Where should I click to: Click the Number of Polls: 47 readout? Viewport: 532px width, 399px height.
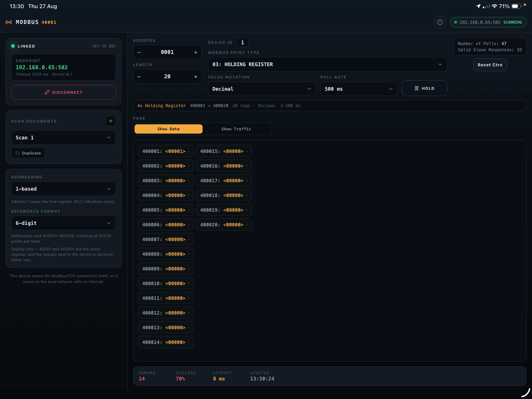tap(482, 43)
